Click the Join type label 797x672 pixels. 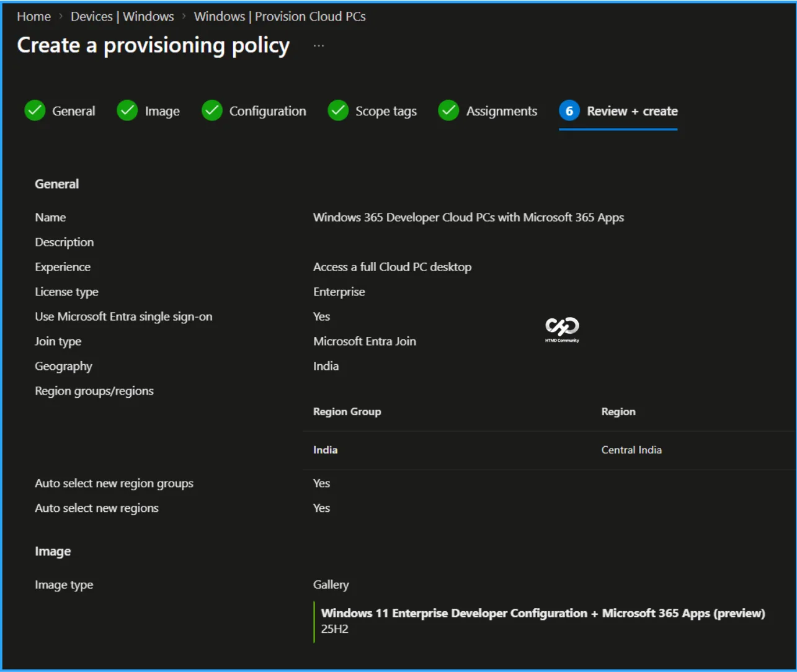(58, 341)
